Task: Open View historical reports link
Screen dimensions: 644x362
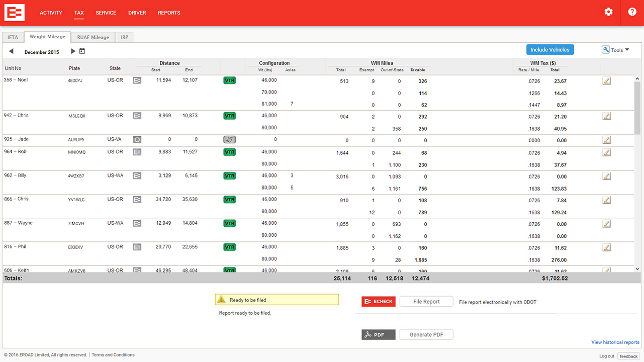Action: [x=615, y=342]
